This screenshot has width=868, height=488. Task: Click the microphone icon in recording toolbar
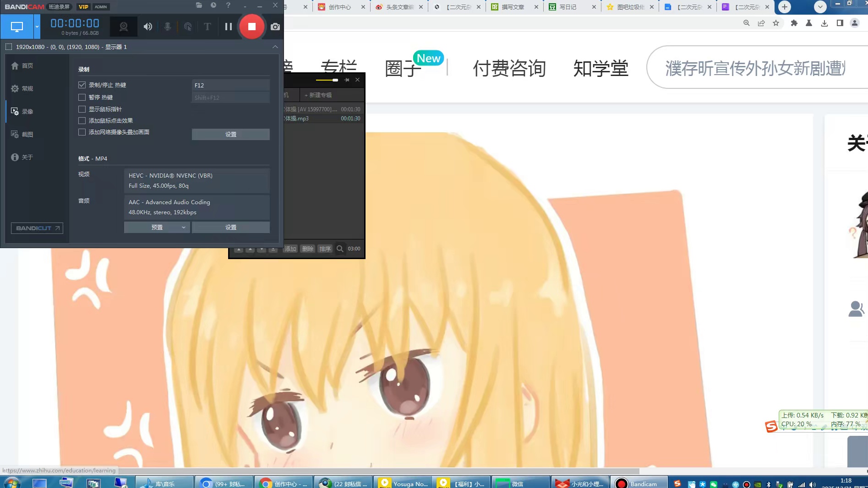click(168, 27)
